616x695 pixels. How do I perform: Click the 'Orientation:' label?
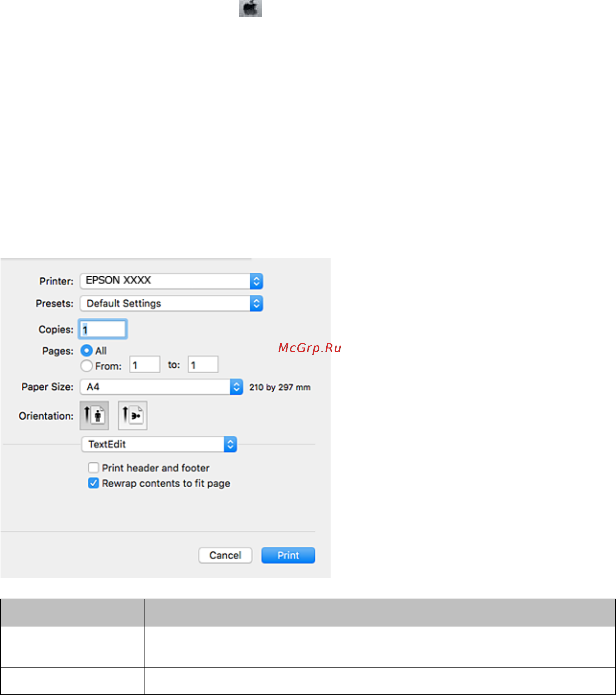tap(46, 416)
